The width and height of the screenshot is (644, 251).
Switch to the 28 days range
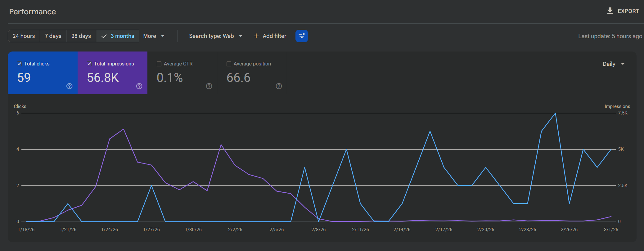coord(81,36)
